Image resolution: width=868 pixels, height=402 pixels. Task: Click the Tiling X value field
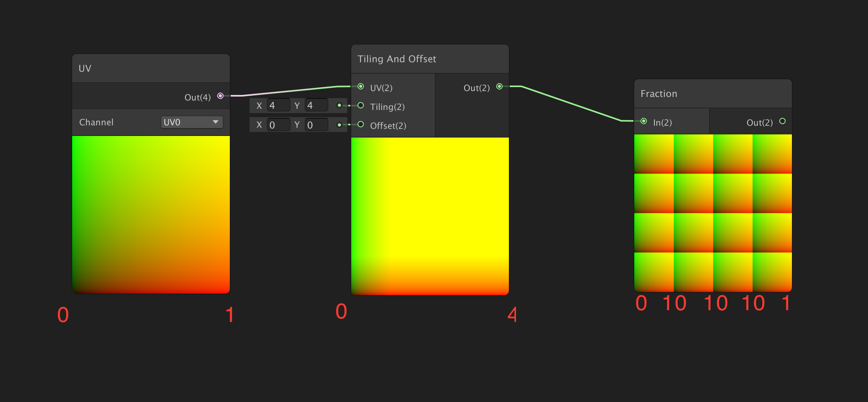point(278,106)
